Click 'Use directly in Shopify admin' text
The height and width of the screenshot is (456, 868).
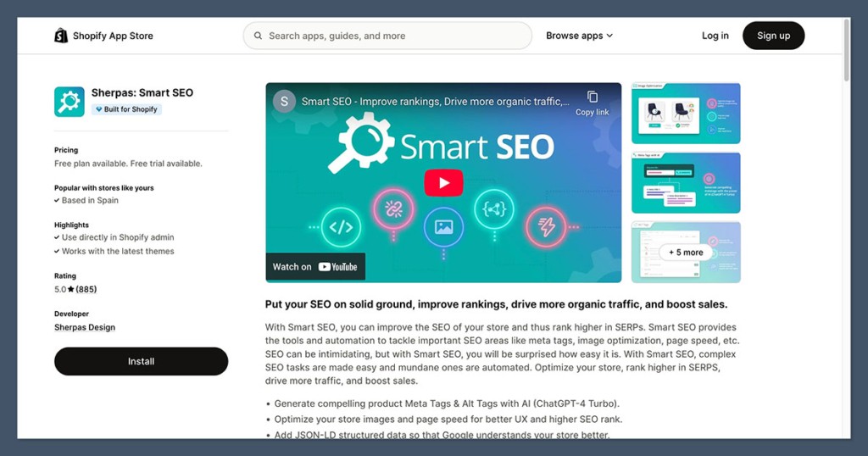click(x=118, y=236)
